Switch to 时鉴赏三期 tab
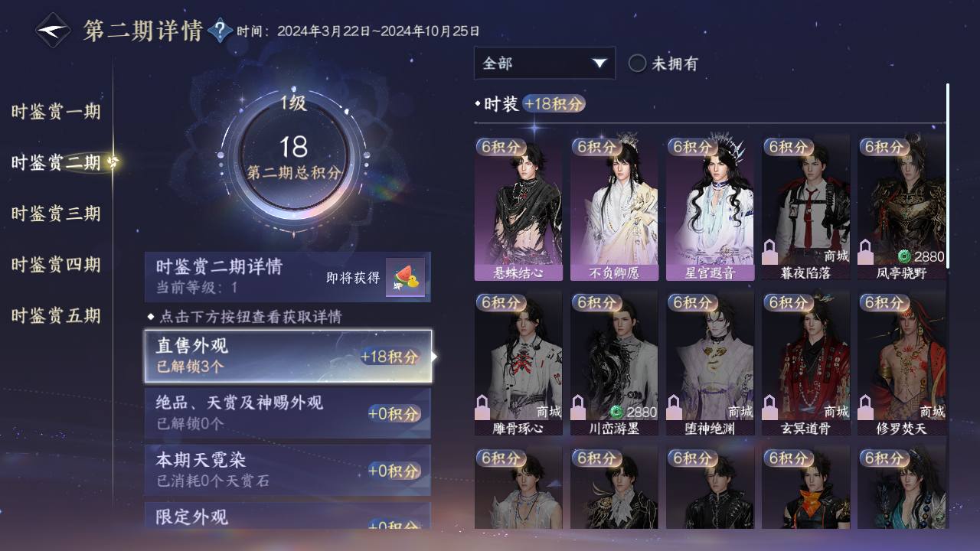Viewport: 980px width, 551px height. pos(56,214)
